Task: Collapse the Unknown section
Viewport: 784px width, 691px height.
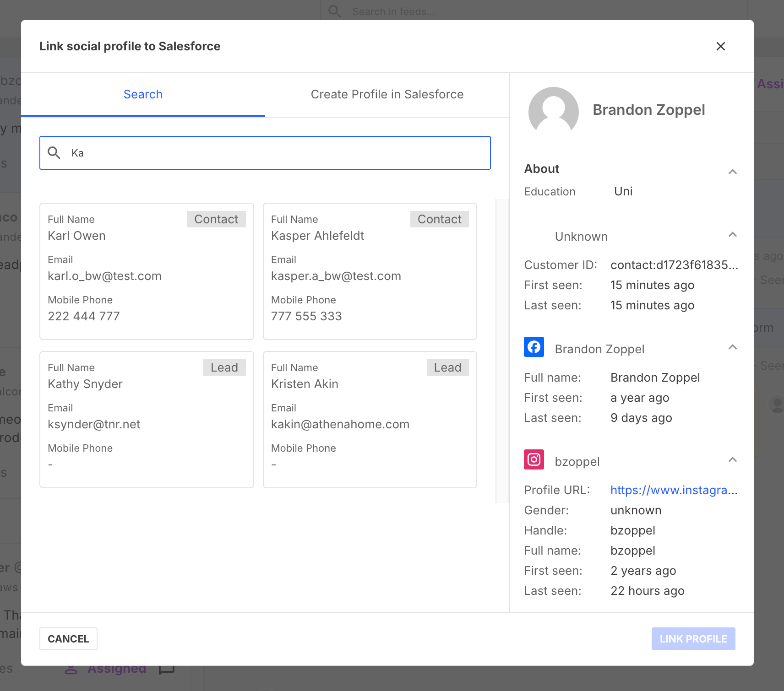Action: [732, 235]
